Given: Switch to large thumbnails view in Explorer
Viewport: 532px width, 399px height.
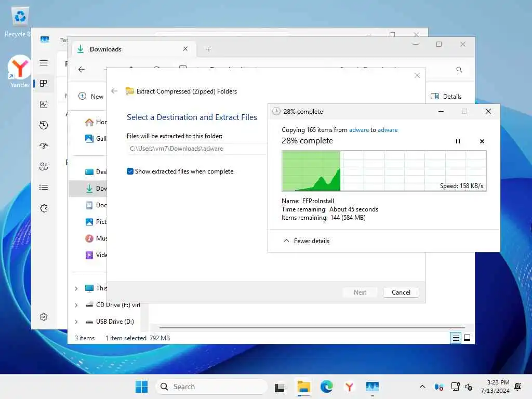Looking at the screenshot, I should (467, 338).
